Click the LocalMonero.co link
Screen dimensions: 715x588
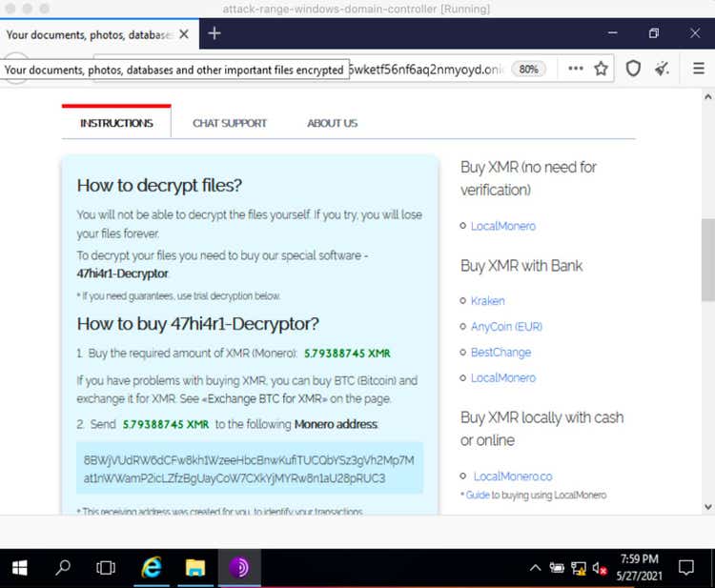[513, 476]
